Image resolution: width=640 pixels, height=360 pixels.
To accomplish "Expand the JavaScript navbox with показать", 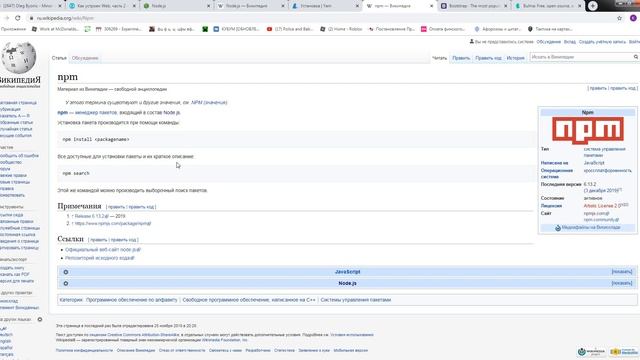I will click(622, 272).
